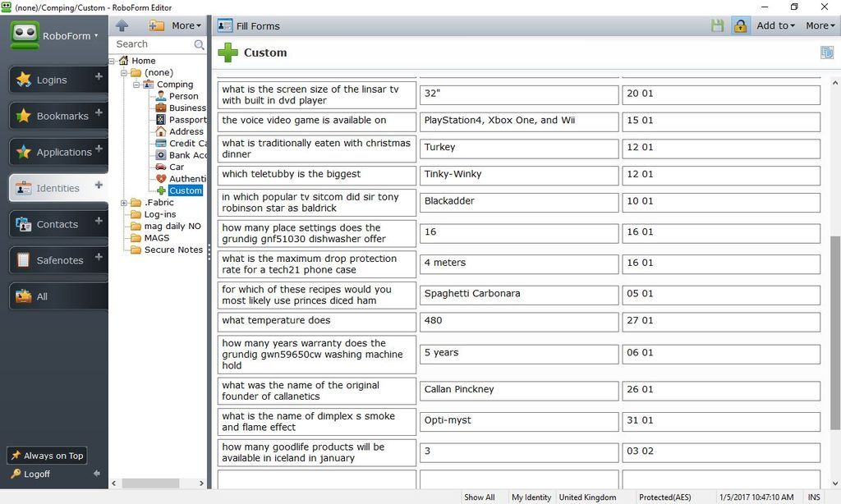Image resolution: width=841 pixels, height=504 pixels.
Task: Open the Contacts section
Action: click(x=58, y=224)
